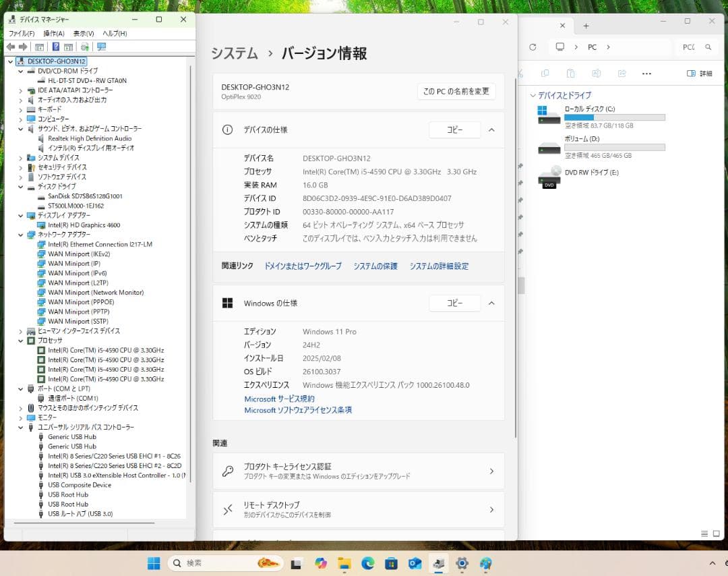Open Microsoft サービス規約 link
This screenshot has width=728, height=576.
[278, 399]
